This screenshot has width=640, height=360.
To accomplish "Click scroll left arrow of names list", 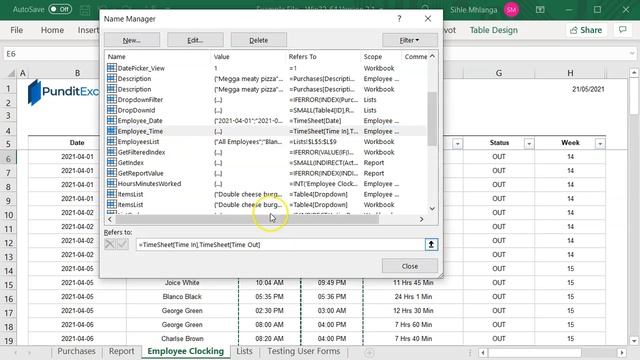I will click(x=109, y=220).
